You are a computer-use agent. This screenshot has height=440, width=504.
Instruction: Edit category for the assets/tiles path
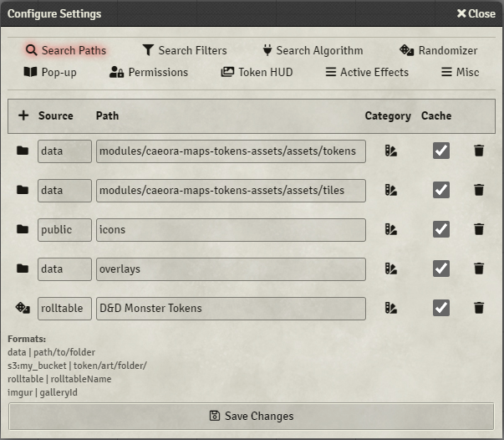point(391,190)
